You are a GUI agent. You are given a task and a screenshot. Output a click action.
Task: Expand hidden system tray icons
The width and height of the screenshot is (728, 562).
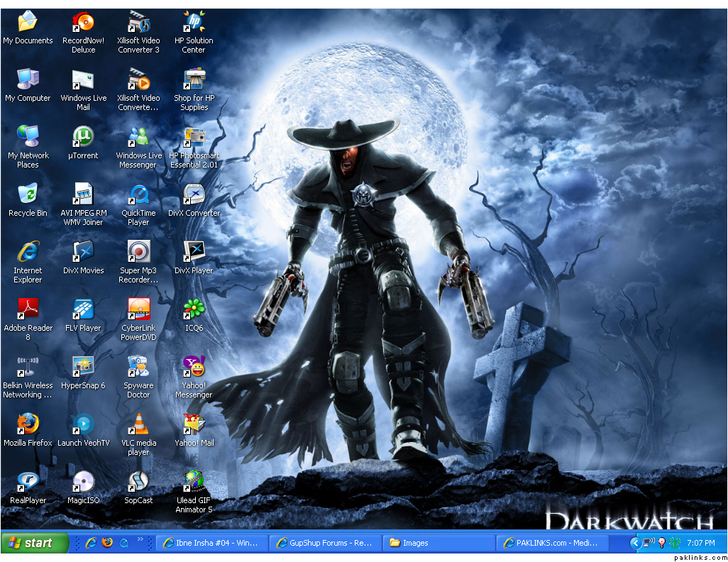tap(636, 543)
